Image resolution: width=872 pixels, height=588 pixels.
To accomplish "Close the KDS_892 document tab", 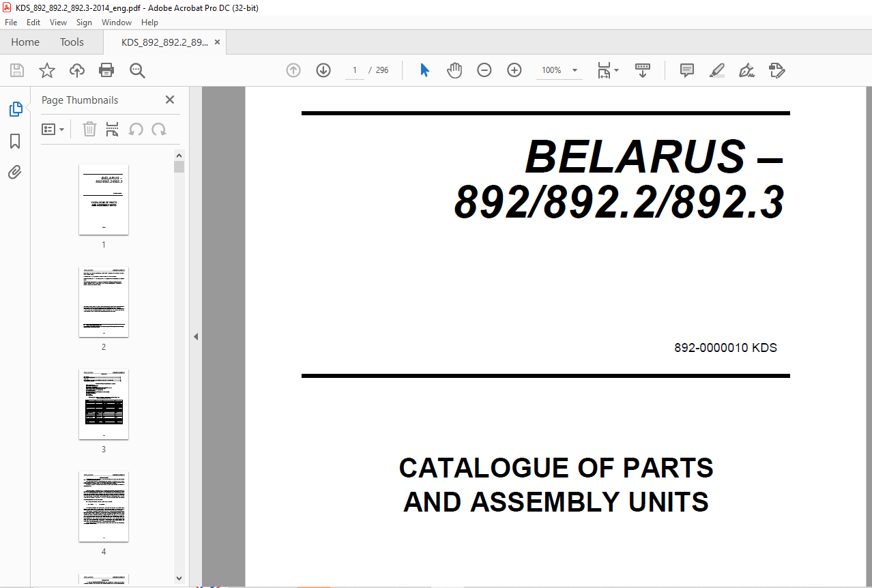I will point(217,42).
